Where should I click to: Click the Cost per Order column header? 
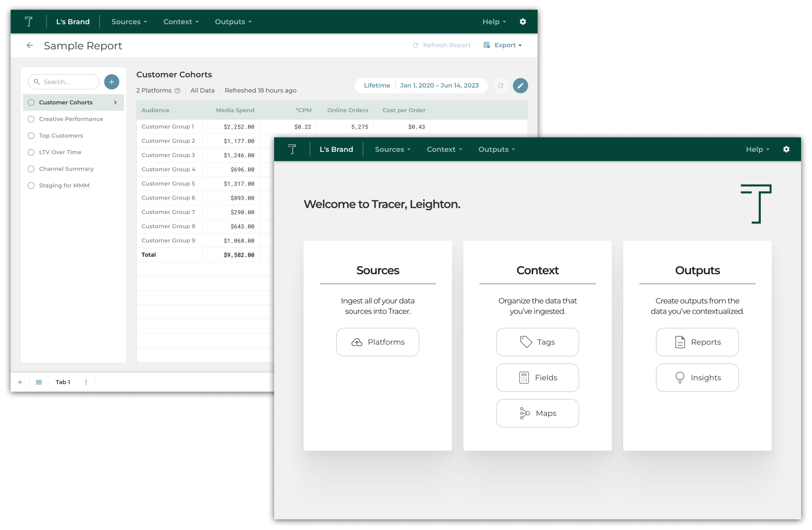[x=404, y=110]
